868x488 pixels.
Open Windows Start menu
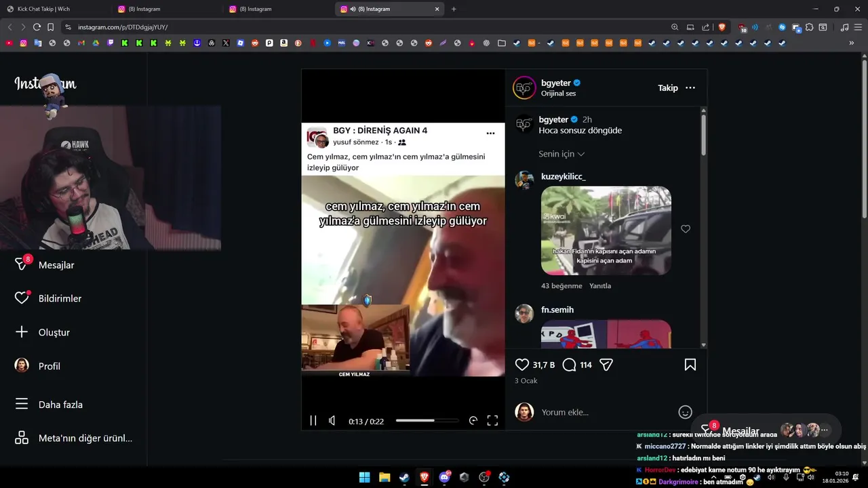[364, 477]
